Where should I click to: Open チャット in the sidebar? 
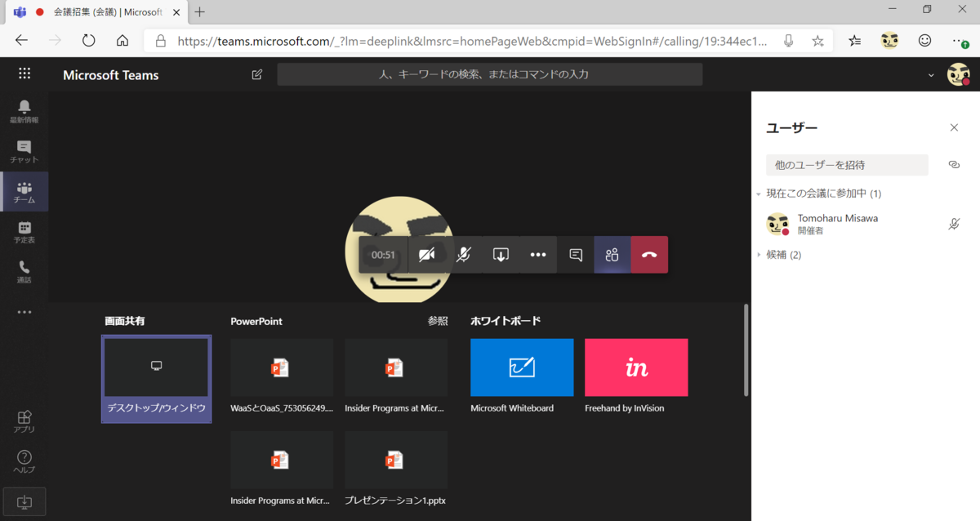click(x=24, y=151)
